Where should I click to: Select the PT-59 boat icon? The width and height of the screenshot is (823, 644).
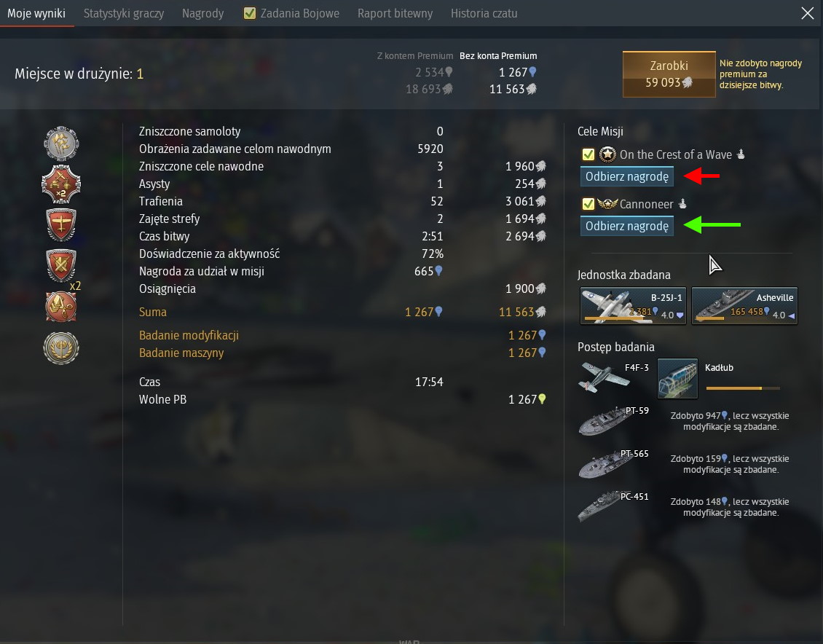604,420
